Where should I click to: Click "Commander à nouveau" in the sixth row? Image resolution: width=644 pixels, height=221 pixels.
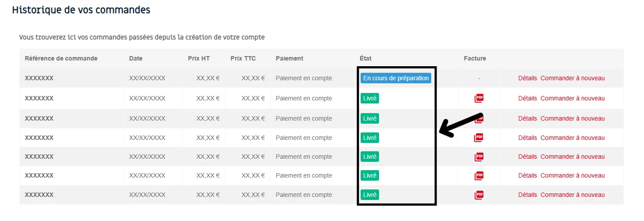click(x=572, y=175)
